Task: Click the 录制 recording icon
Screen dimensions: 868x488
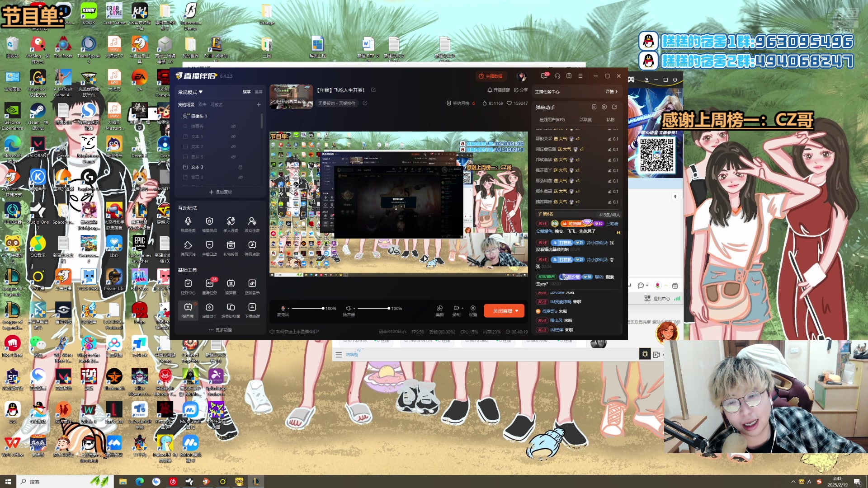Action: click(x=456, y=308)
